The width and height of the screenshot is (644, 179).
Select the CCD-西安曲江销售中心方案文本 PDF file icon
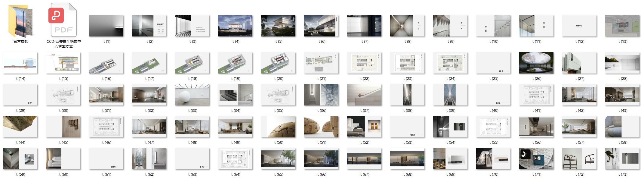63,20
